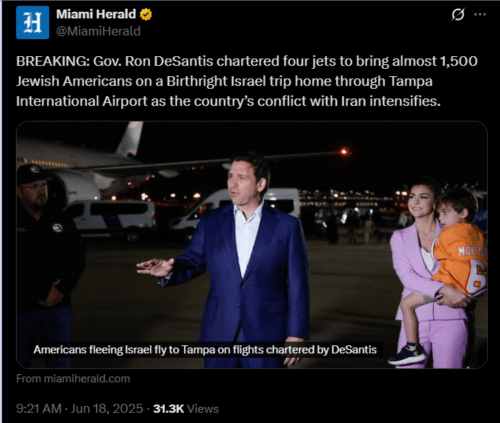Click the red light in night sky
Screen dimensions: 500x423
pos(344,152)
